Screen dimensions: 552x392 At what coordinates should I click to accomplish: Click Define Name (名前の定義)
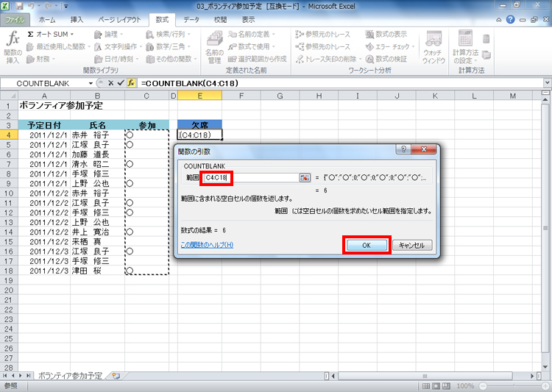pos(252,34)
